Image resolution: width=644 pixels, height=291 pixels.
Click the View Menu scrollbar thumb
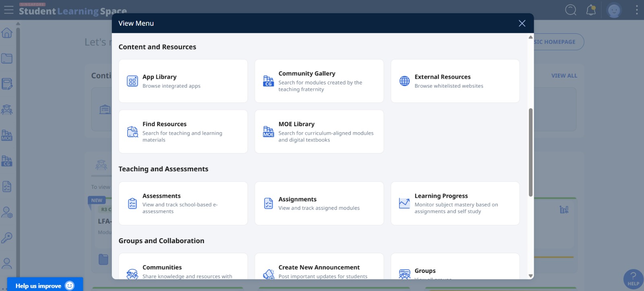[x=530, y=153]
